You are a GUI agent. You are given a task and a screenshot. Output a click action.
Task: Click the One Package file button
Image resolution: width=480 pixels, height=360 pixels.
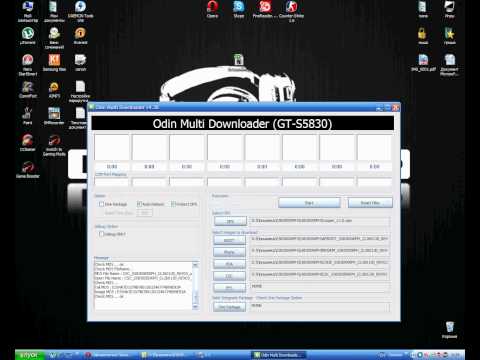[x=229, y=307]
